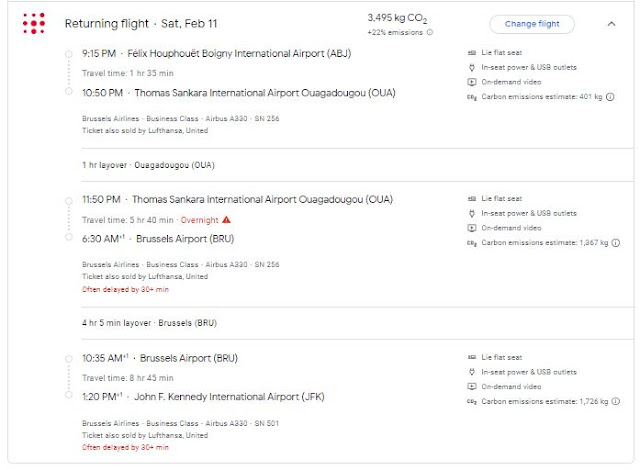Click lie flat seat icon for JFK-bound segment

471,357
